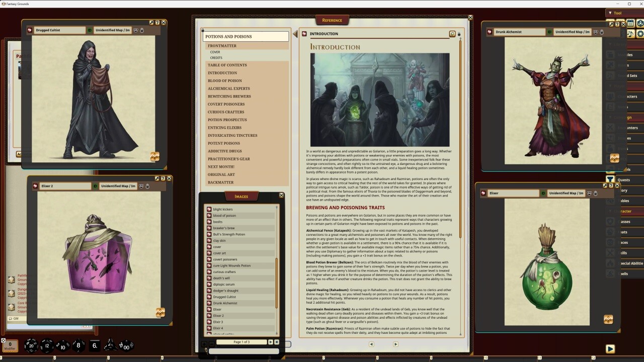Open the Blood of Poison chapter
The image size is (644, 362).
tap(225, 80)
